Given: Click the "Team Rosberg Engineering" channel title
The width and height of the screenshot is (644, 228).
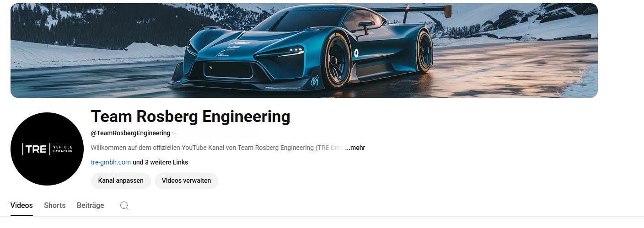Looking at the screenshot, I should 190,117.
